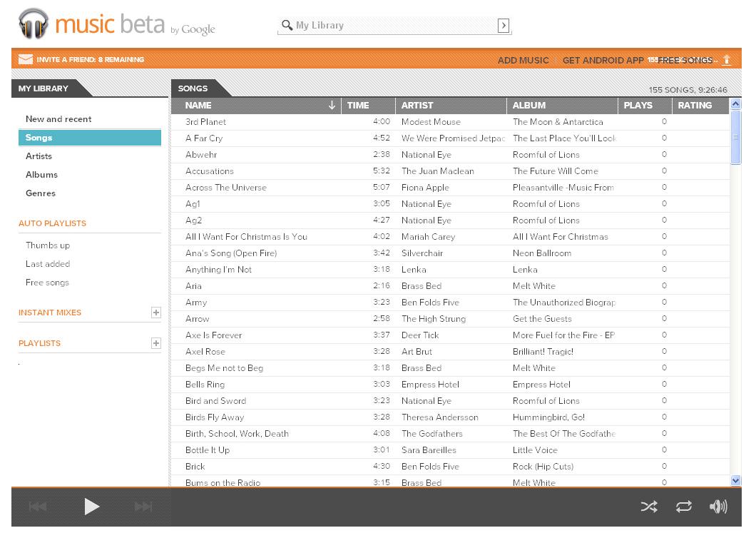Sort songs by Time column
This screenshot has height=533, width=756.
[368, 105]
